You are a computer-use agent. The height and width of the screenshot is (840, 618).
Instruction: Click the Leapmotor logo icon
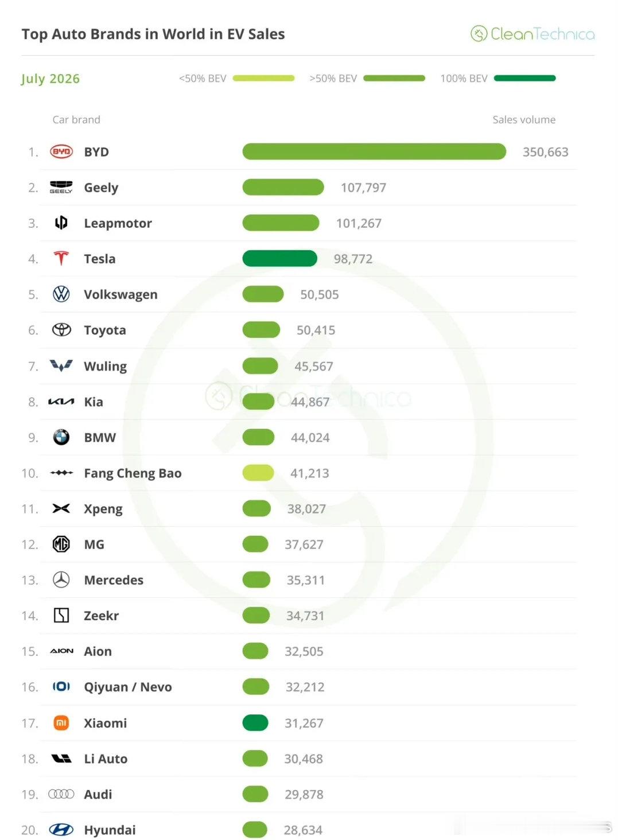tap(61, 223)
